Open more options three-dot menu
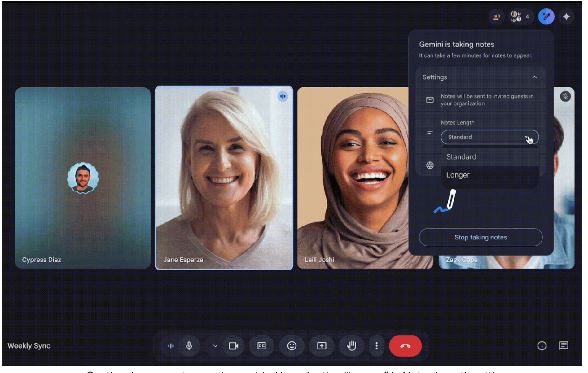588x373 pixels. click(376, 346)
